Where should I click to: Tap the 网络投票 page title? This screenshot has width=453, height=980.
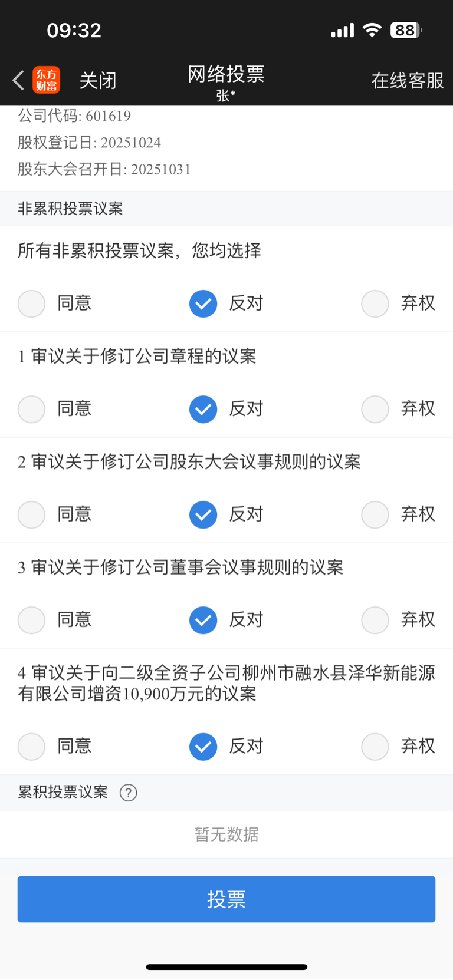[226, 74]
